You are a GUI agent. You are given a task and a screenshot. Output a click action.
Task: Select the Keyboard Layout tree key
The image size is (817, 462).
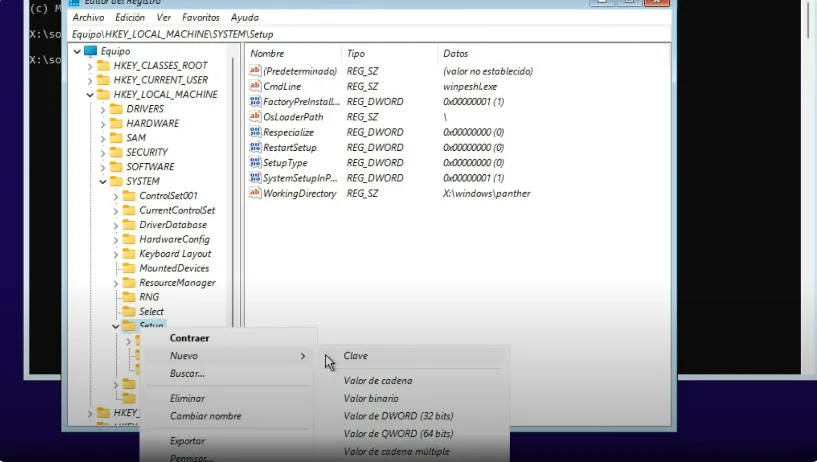tap(174, 254)
